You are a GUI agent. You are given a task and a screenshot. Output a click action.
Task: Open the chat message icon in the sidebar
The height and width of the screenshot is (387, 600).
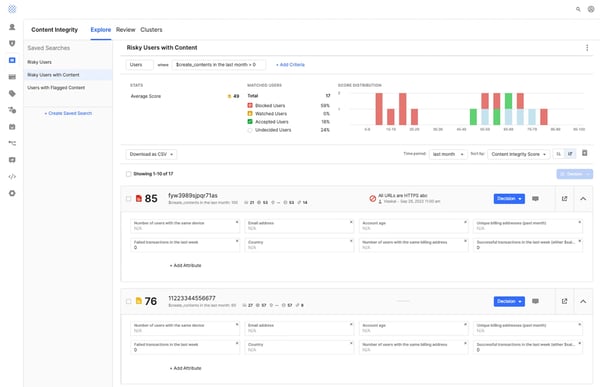[x=12, y=160]
